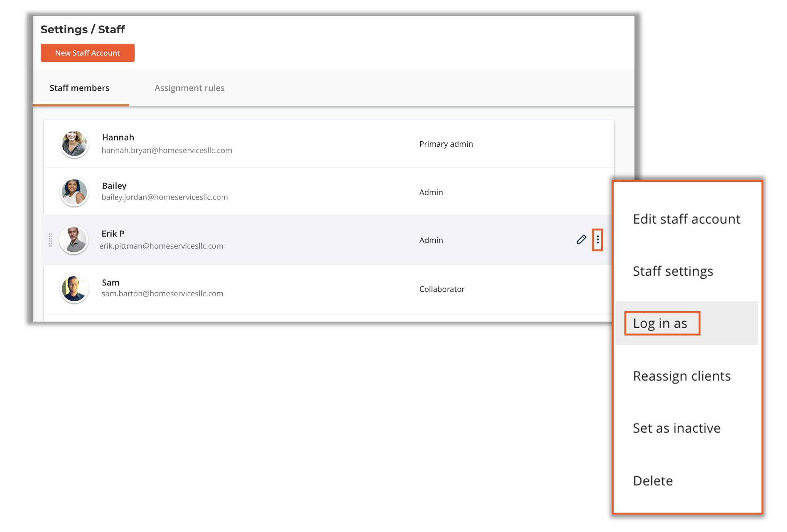Click the Settings / Staff page heading
Image resolution: width=787 pixels, height=532 pixels.
[83, 29]
